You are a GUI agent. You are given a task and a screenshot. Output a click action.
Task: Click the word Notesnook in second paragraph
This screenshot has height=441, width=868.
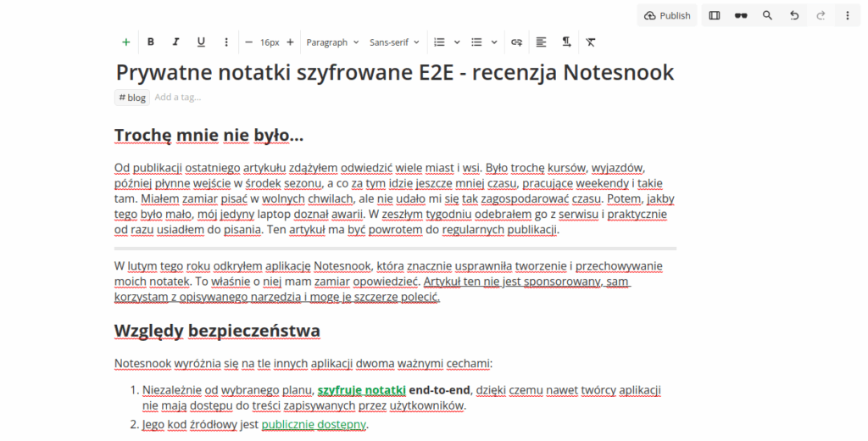point(342,266)
